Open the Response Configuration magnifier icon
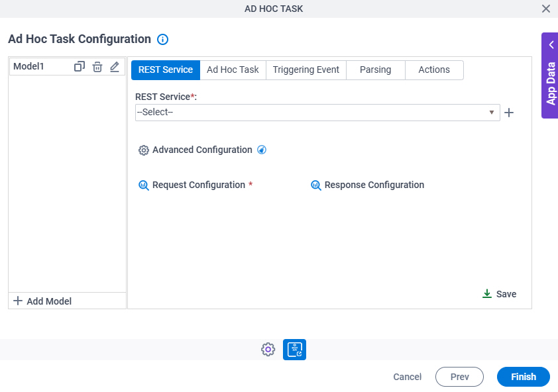 [x=315, y=185]
